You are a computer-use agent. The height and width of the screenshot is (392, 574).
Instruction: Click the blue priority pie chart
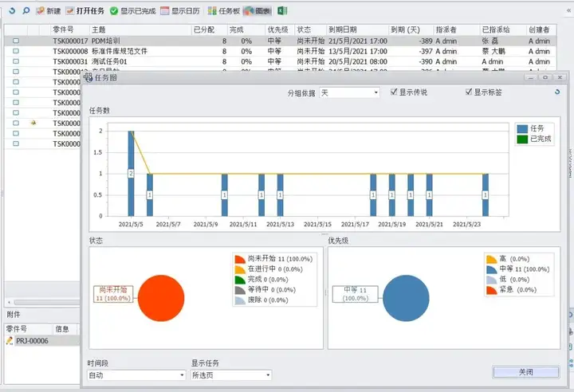tap(406, 298)
